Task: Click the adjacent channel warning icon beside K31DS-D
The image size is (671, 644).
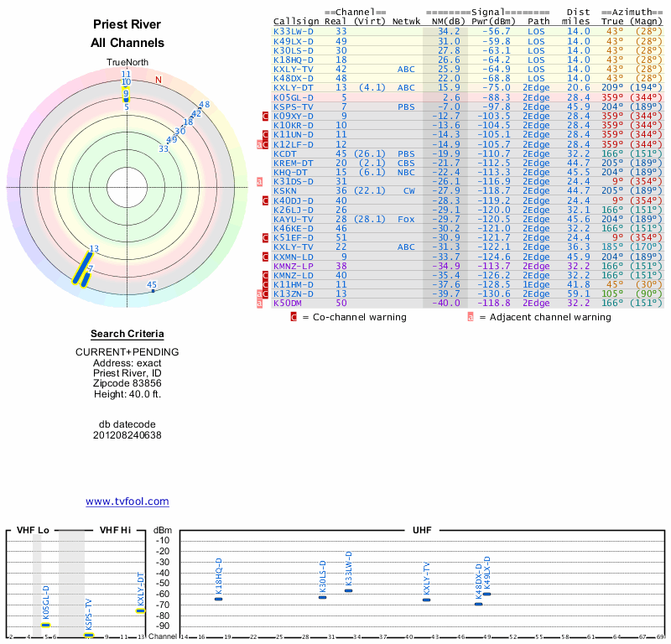Action: pos(260,181)
